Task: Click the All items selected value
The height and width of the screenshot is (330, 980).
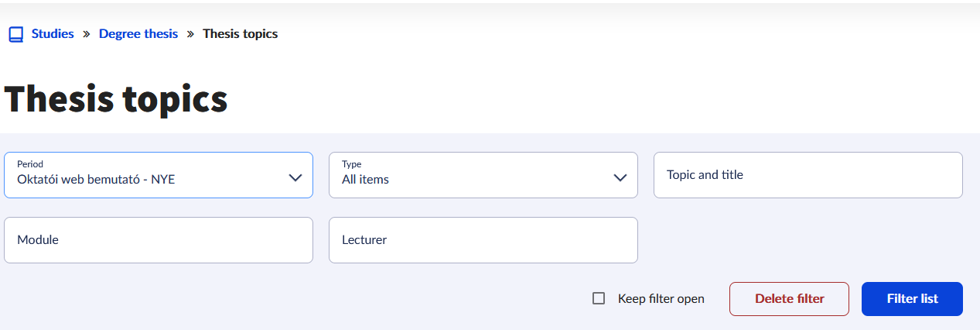Action: 365,180
